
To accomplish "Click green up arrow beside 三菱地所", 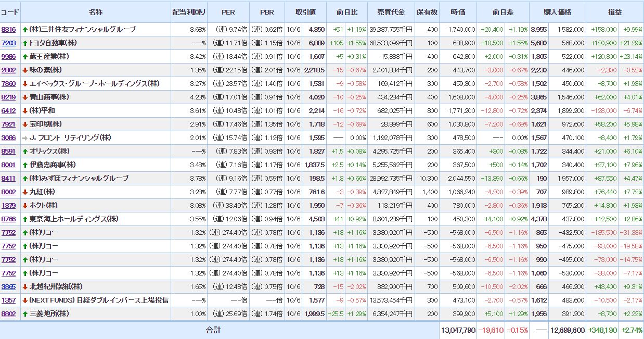I will tap(25, 313).
